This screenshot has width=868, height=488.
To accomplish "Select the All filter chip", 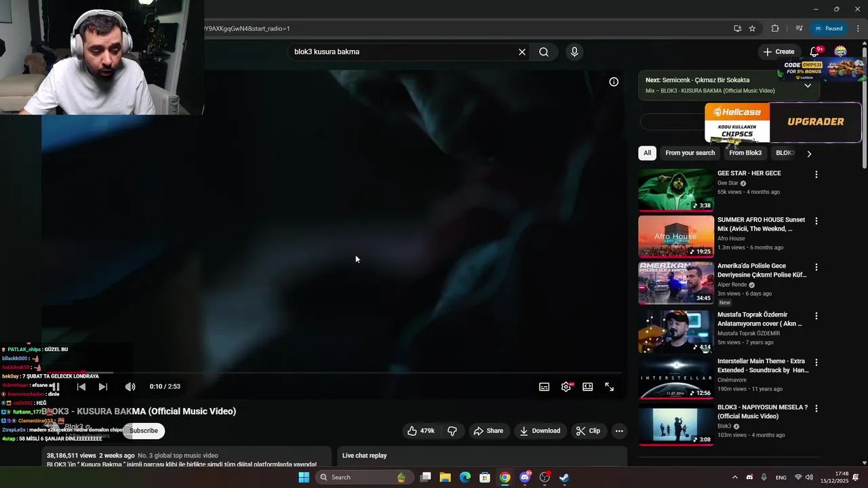I will click(x=647, y=153).
